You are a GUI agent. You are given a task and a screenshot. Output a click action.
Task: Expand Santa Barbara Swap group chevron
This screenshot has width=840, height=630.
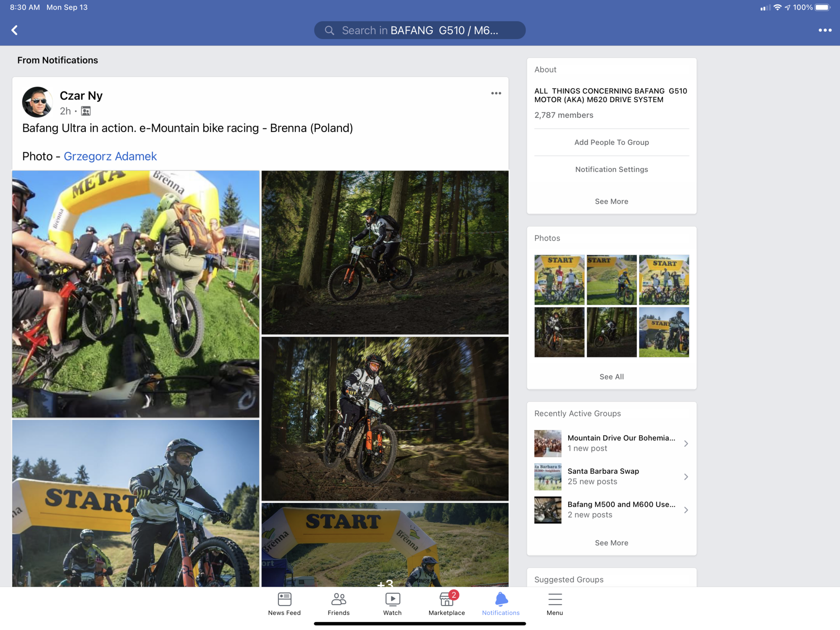pos(685,477)
